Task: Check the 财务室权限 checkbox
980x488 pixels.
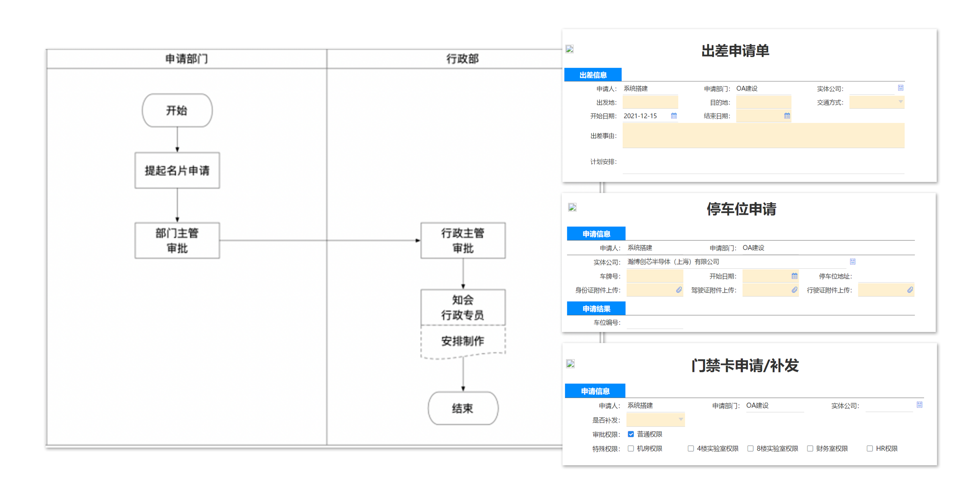Action: (810, 449)
